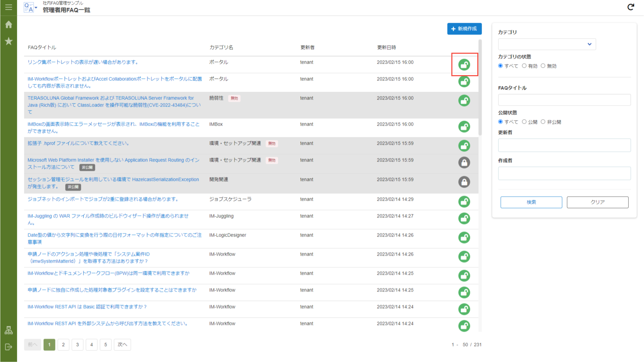Toggle publish lock for 拡張子 .hprof row

click(464, 146)
